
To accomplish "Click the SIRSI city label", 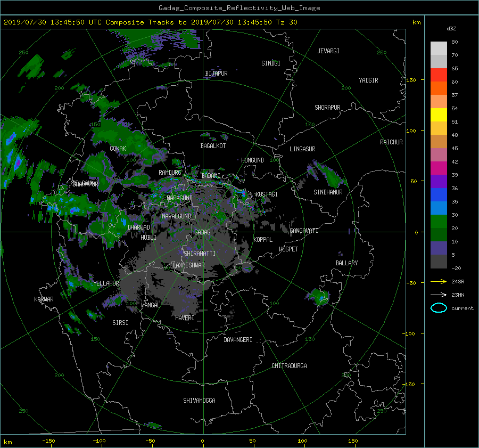I will (x=120, y=323).
